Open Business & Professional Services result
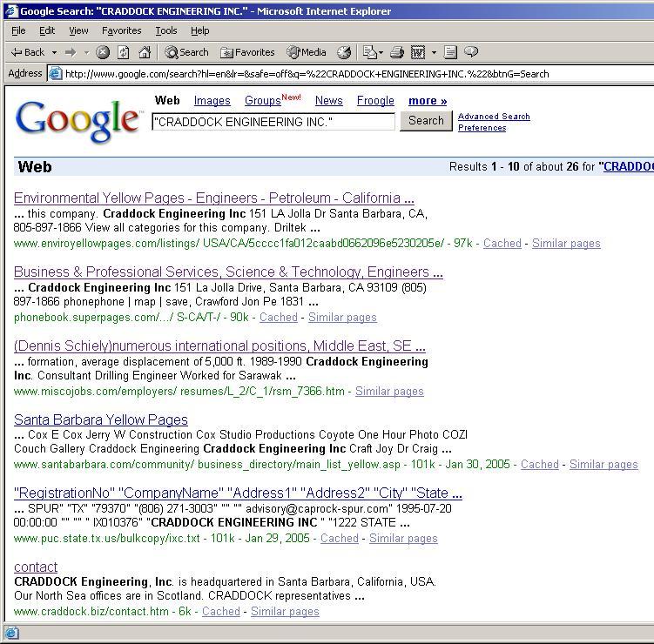This screenshot has width=654, height=644. pyautogui.click(x=228, y=272)
